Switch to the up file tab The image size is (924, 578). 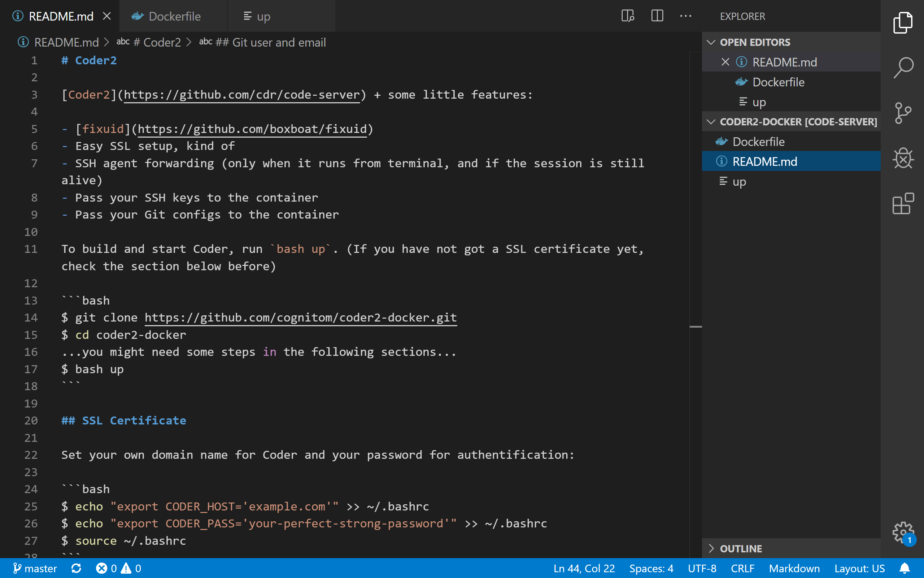point(282,16)
